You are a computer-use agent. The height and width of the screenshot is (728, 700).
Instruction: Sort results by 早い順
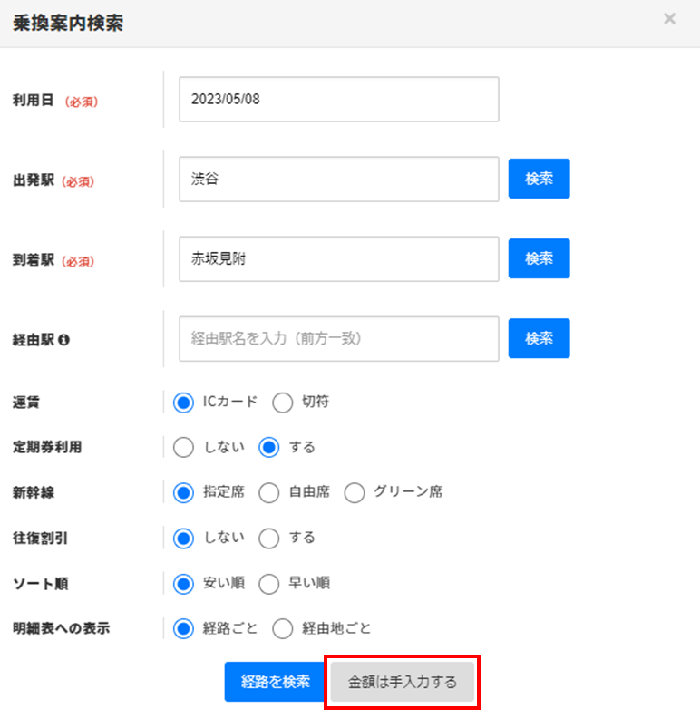pyautogui.click(x=269, y=583)
